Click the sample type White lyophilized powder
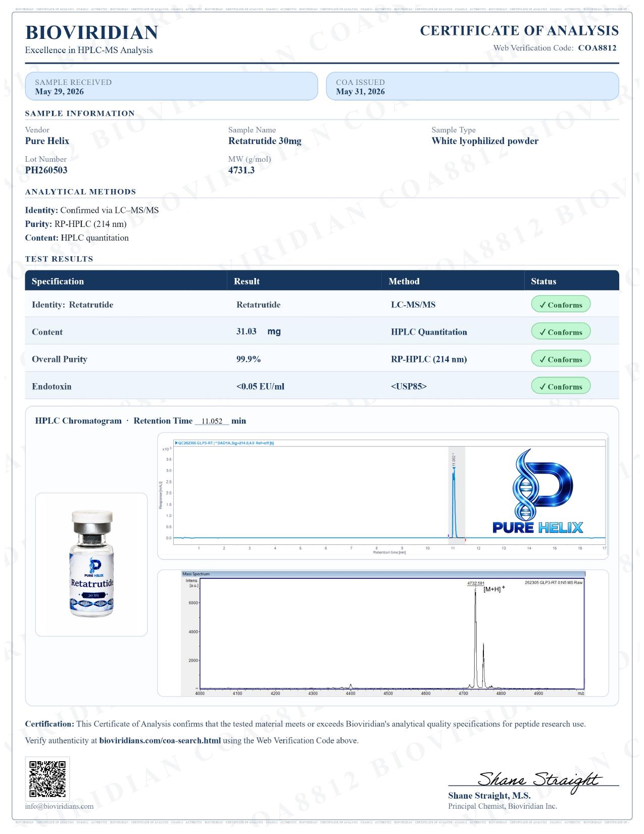Image resolution: width=644 pixels, height=834 pixels. point(485,141)
